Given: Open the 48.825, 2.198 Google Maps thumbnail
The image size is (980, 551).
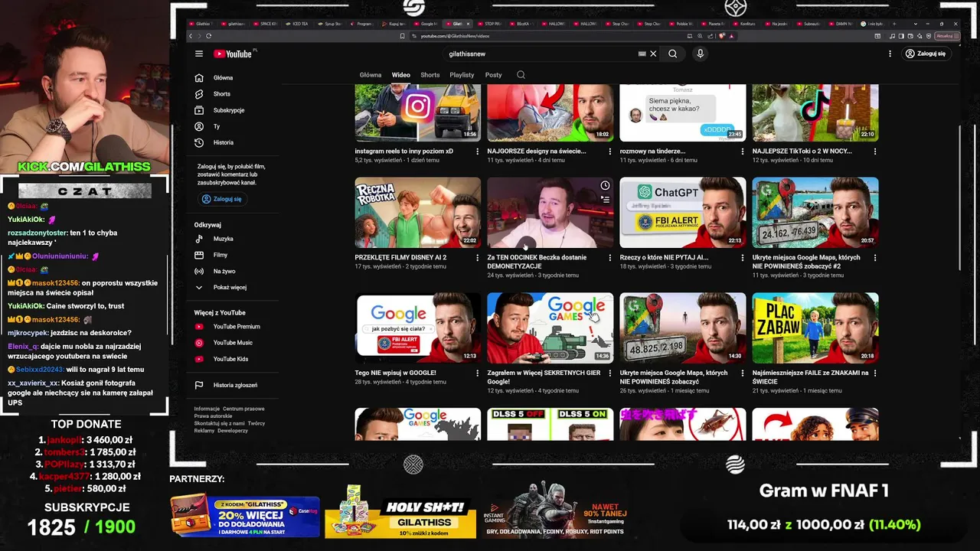Looking at the screenshot, I should [x=683, y=328].
